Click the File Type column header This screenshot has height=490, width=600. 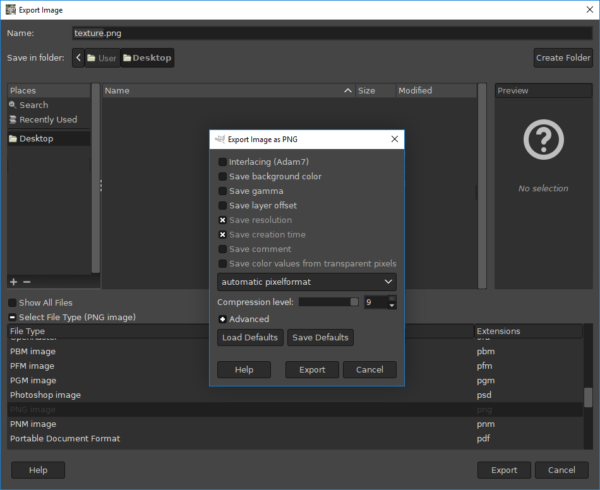click(x=240, y=331)
